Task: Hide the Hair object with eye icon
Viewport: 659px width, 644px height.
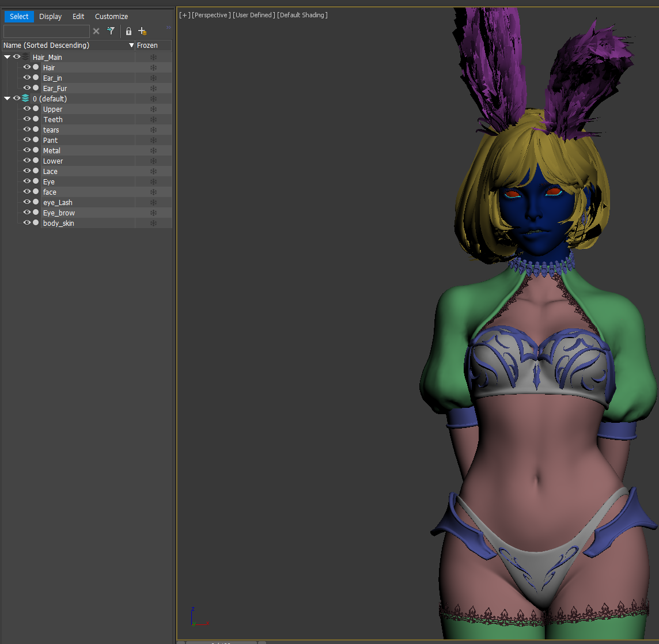Action: tap(26, 67)
